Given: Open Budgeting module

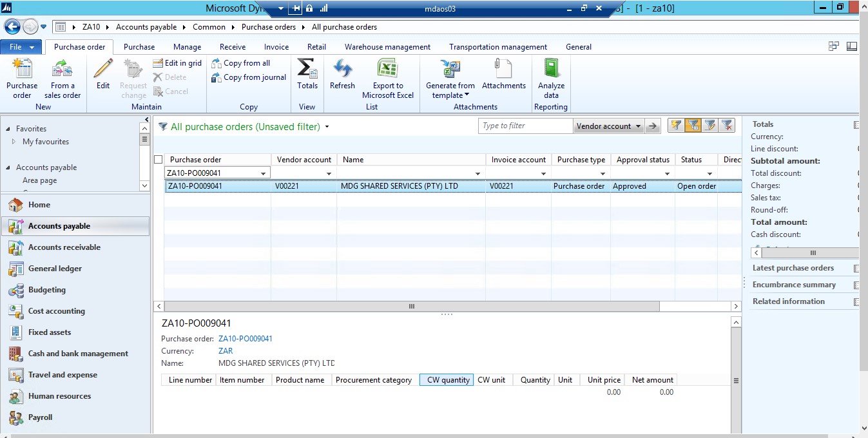Looking at the screenshot, I should 75,290.
